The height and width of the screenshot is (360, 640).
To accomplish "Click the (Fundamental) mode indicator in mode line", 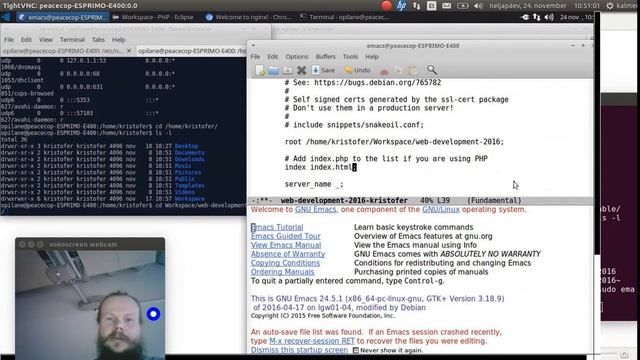I will (x=494, y=200).
